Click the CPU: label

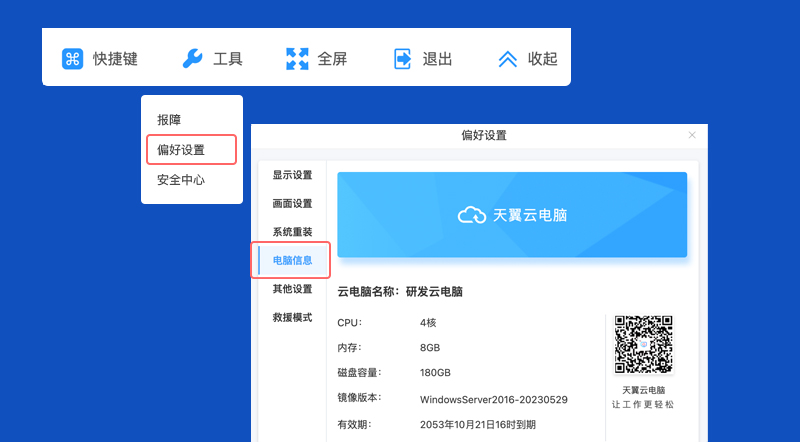tap(349, 323)
